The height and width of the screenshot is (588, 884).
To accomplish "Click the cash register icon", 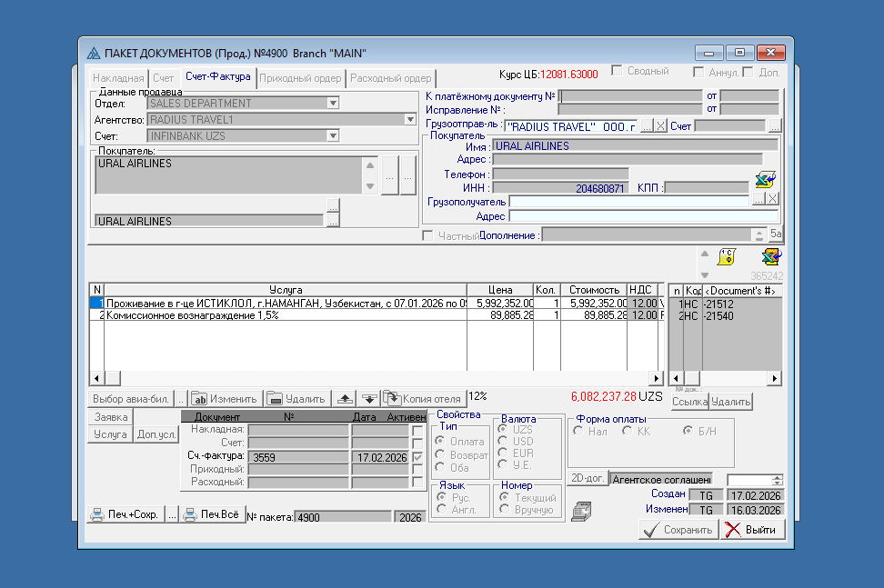I will pos(581,511).
